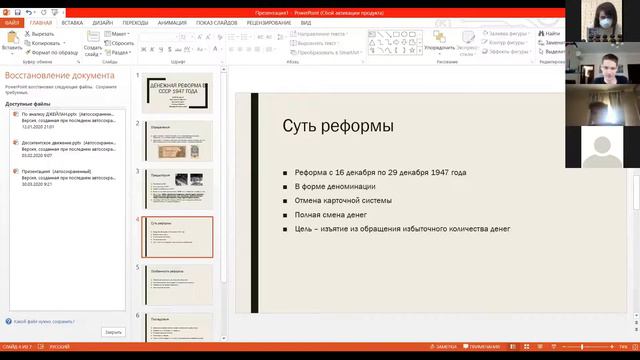
Task: Choose the star shape in shapes gallery
Action: (412, 51)
